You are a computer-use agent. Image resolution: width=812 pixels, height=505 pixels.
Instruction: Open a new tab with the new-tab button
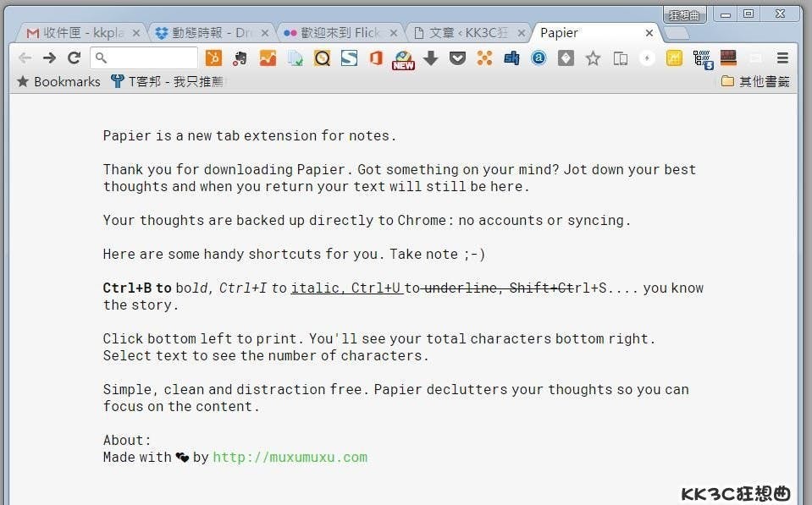tap(677, 34)
